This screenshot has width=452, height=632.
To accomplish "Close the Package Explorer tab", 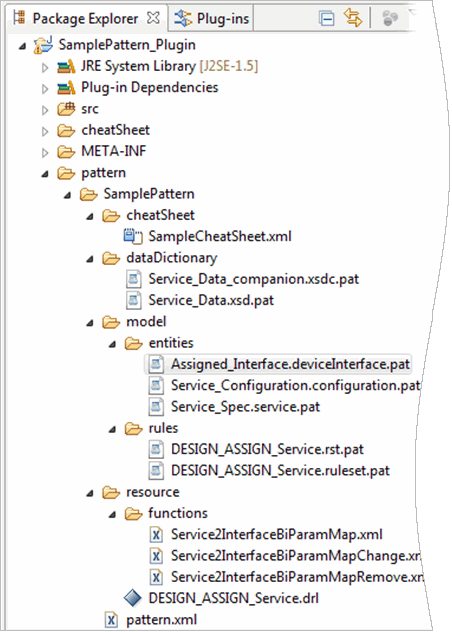I will point(153,18).
